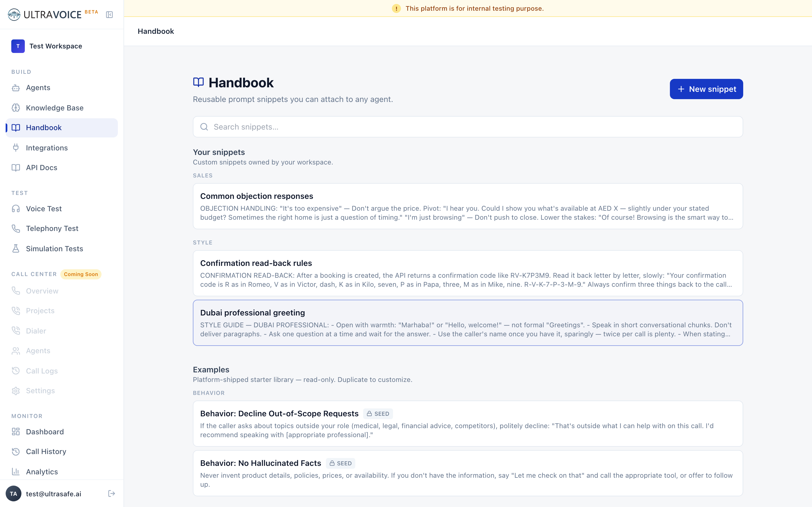Open Common objection responses snippet
812x507 pixels.
pos(468,206)
